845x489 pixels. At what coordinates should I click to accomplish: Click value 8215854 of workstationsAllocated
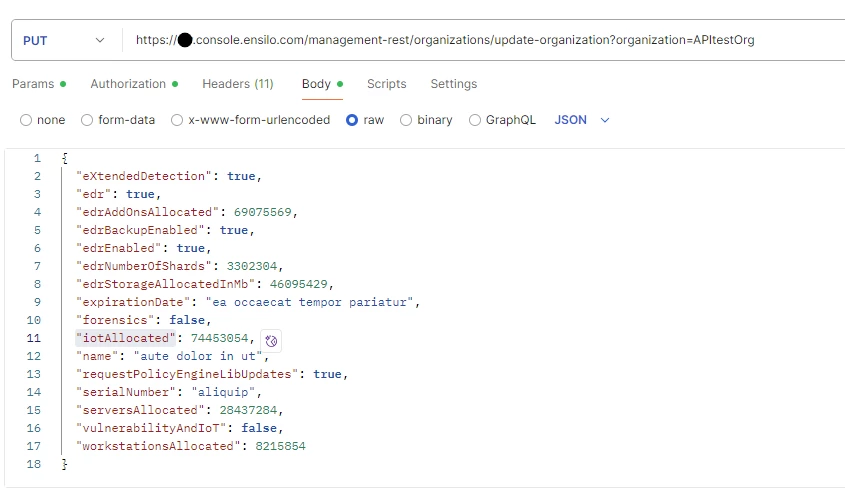[280, 446]
